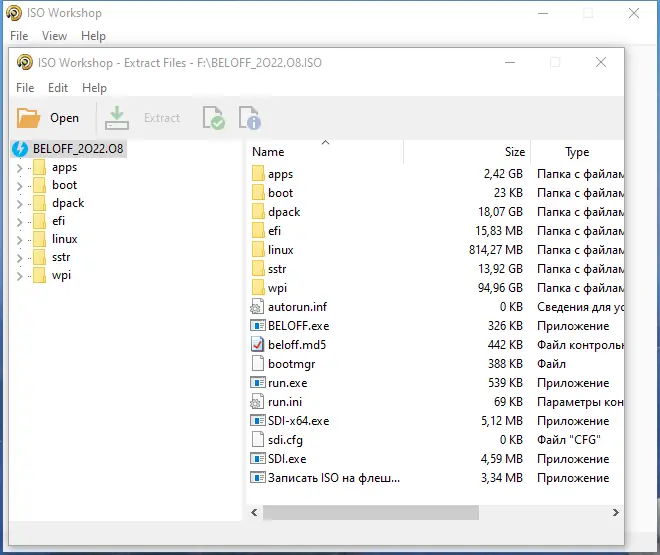
Task: Close the Extract Files window
Action: click(x=601, y=62)
